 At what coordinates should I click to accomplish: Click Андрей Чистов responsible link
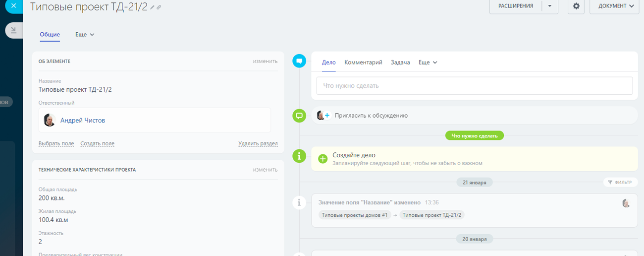pos(83,120)
